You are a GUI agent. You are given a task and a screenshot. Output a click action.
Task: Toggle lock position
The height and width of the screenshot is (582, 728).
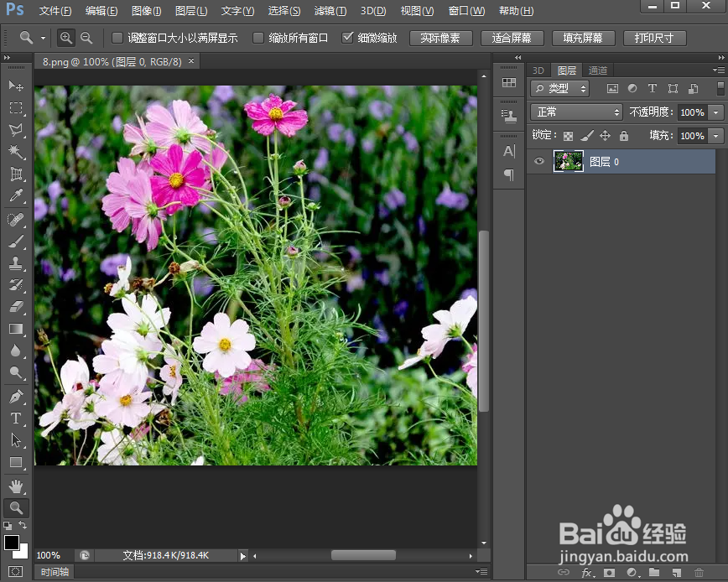605,136
